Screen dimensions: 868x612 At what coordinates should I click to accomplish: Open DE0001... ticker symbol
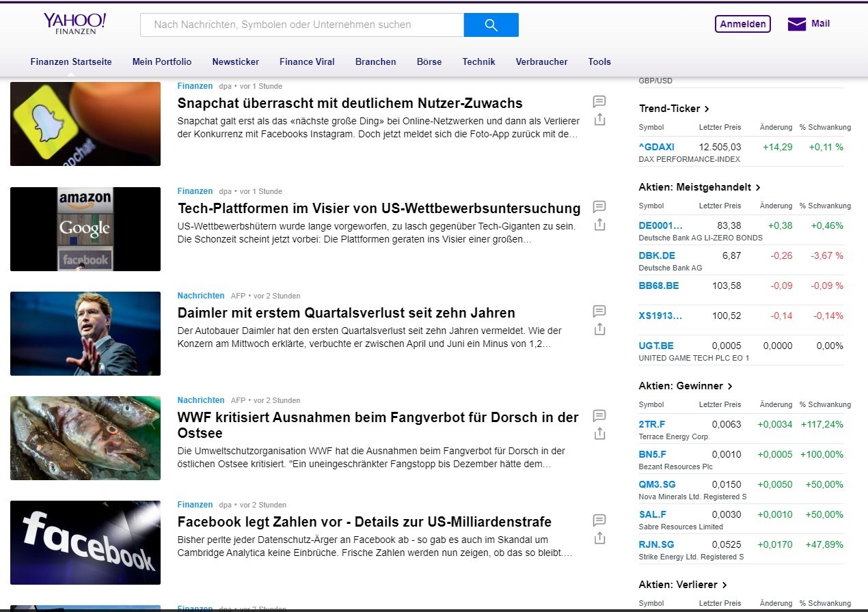point(661,225)
